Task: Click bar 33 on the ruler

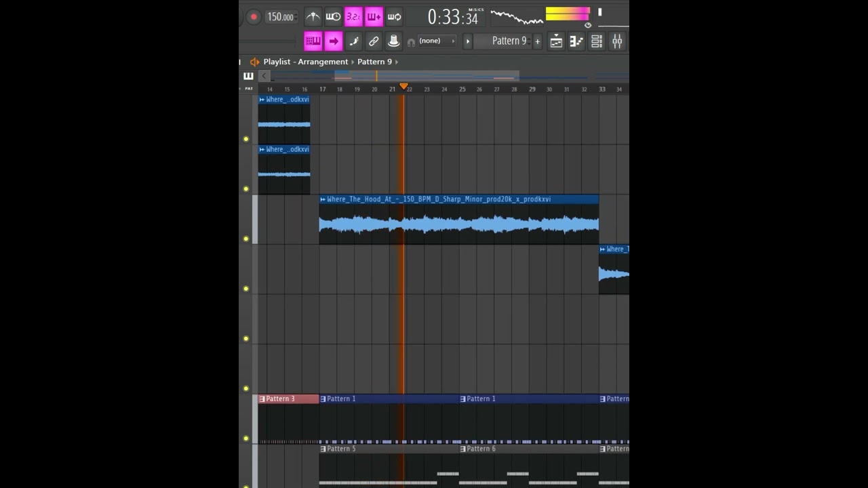Action: pyautogui.click(x=602, y=89)
